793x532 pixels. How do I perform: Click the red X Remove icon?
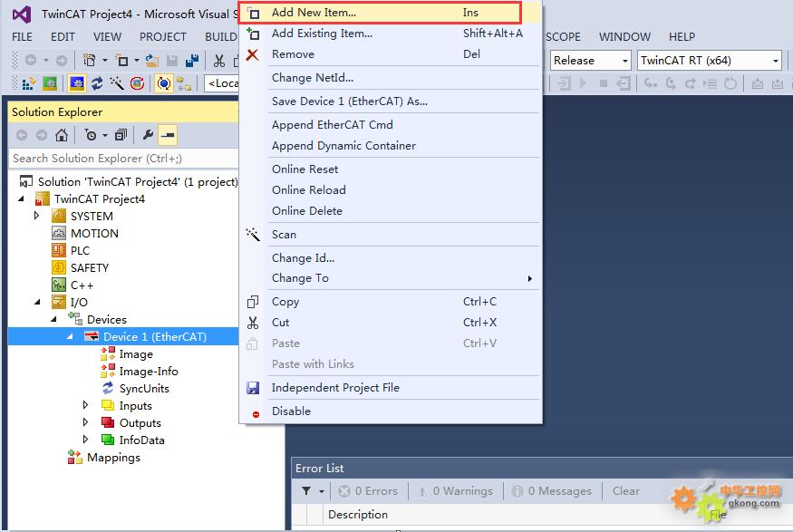tap(252, 54)
